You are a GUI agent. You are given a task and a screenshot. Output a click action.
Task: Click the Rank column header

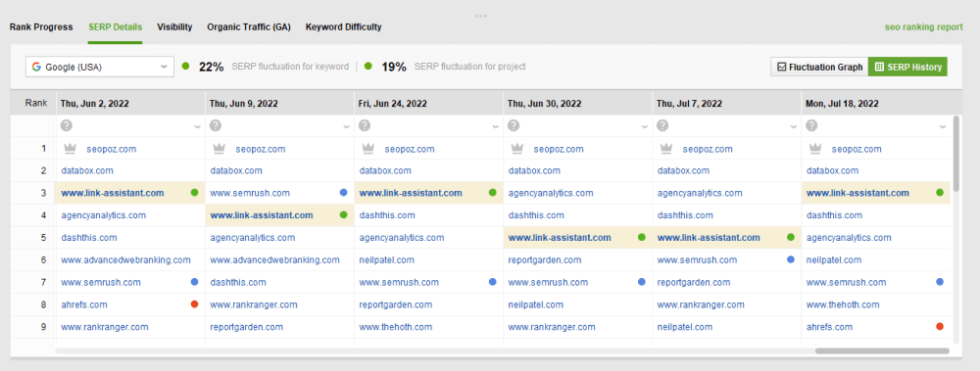(35, 103)
